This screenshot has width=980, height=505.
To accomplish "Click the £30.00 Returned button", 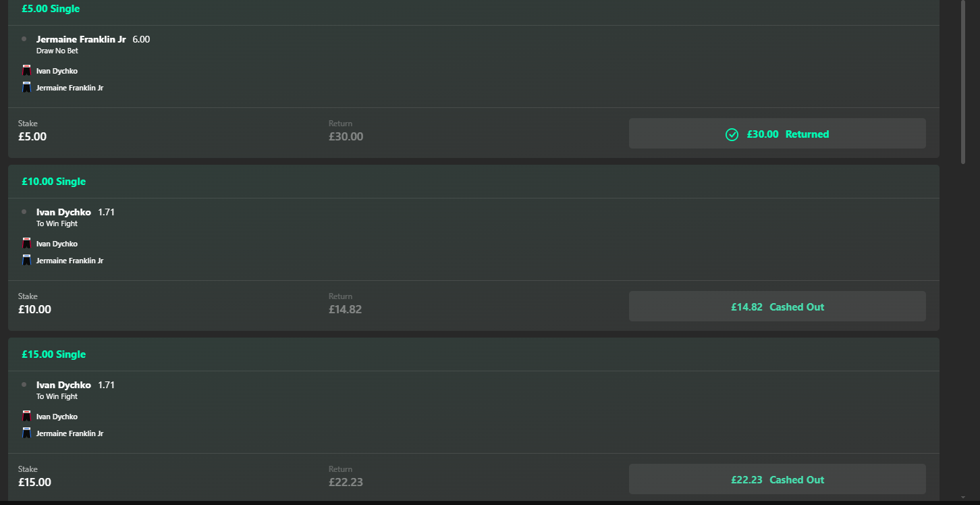I will click(x=778, y=134).
